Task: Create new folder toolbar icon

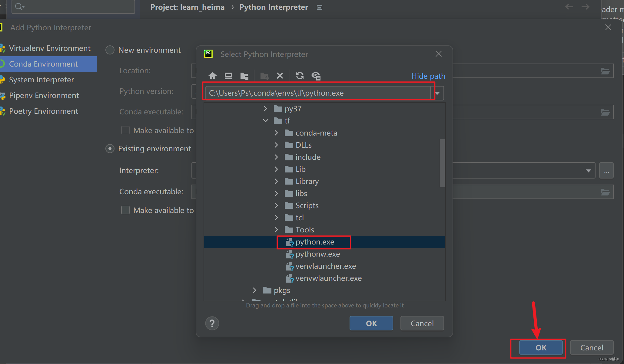Action: click(264, 76)
